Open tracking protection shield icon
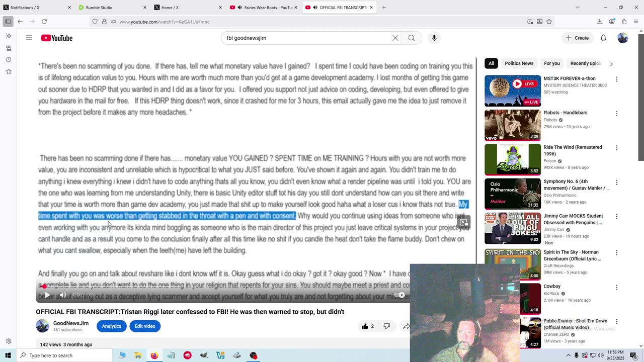The height and width of the screenshot is (362, 644). (95, 22)
